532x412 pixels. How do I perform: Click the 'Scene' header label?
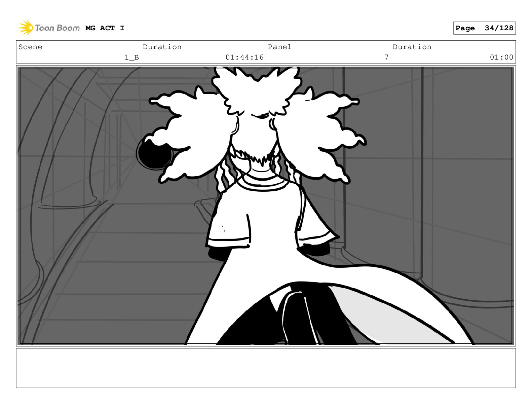[x=30, y=47]
